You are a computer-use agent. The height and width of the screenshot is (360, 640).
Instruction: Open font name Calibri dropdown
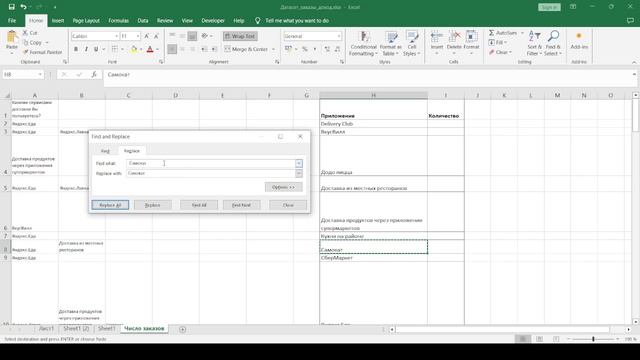click(116, 36)
